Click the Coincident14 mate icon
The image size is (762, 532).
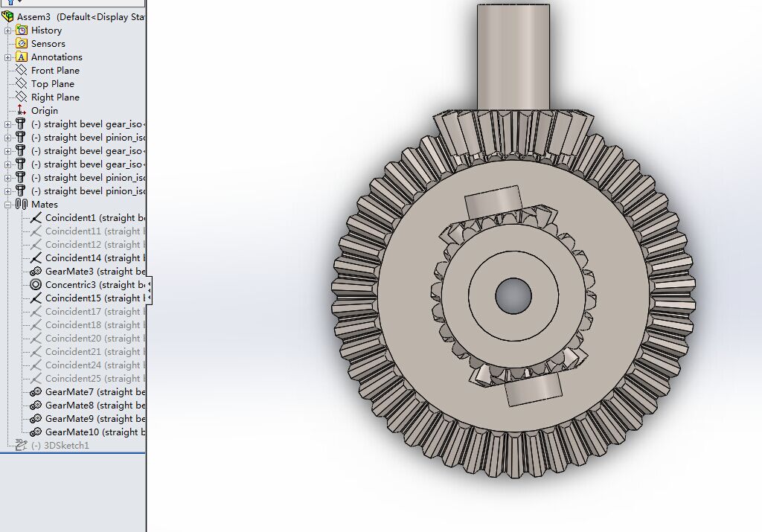click(36, 257)
